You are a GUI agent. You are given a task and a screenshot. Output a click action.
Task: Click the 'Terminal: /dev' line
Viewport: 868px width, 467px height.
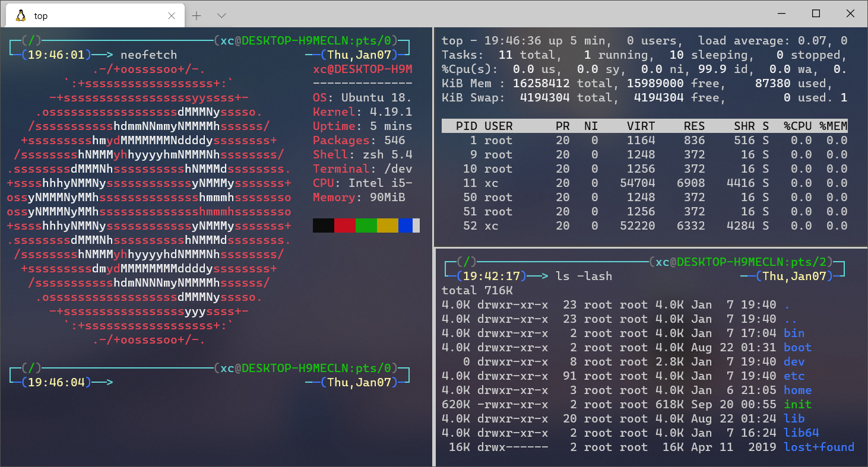coord(363,169)
